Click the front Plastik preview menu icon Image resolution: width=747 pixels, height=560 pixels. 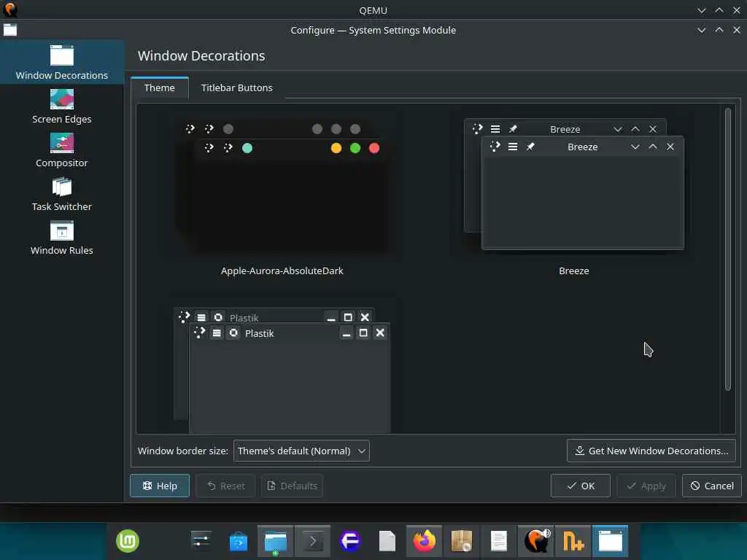217,332
